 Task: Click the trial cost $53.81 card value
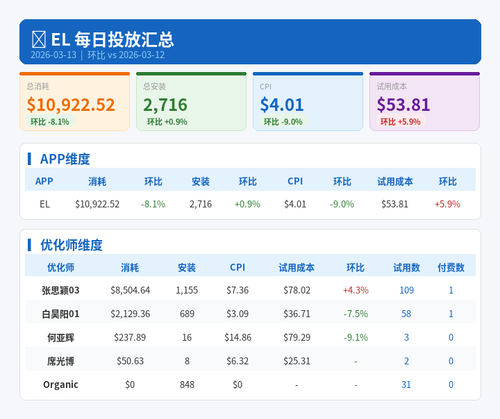[403, 105]
